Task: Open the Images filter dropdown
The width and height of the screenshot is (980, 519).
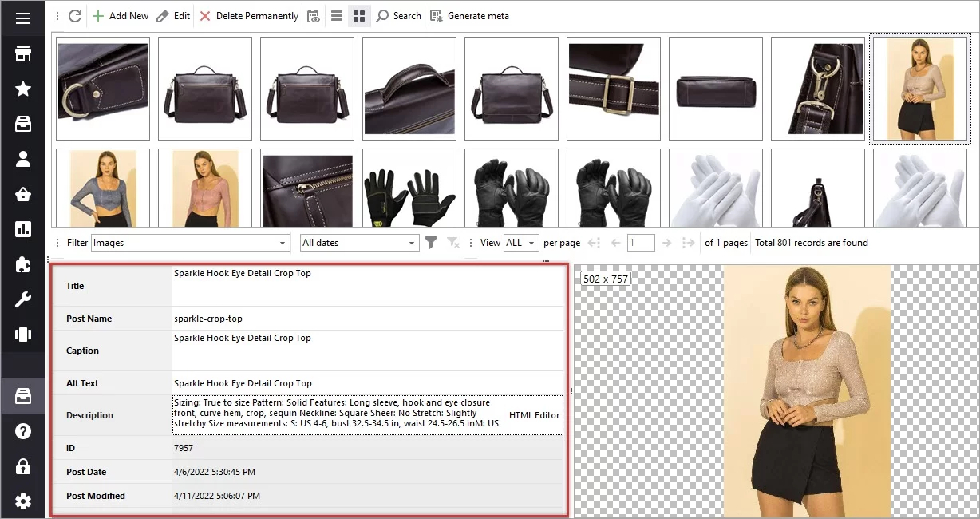Action: [x=190, y=242]
